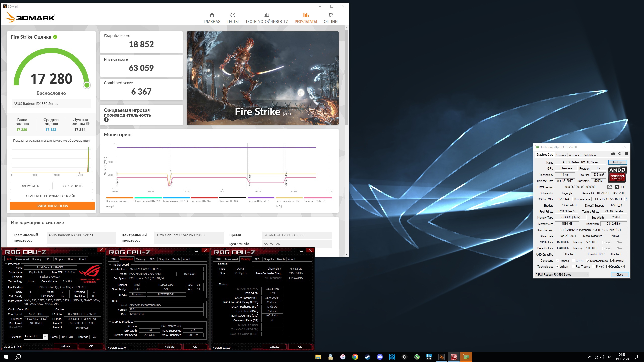Click the GPU-Z taskbar icon
This screenshot has height=362, width=644.
click(466, 357)
